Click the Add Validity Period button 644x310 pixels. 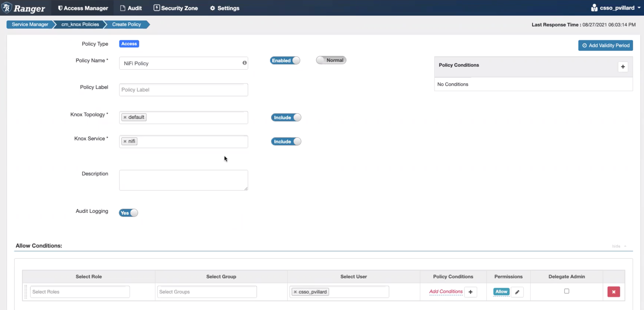605,45
